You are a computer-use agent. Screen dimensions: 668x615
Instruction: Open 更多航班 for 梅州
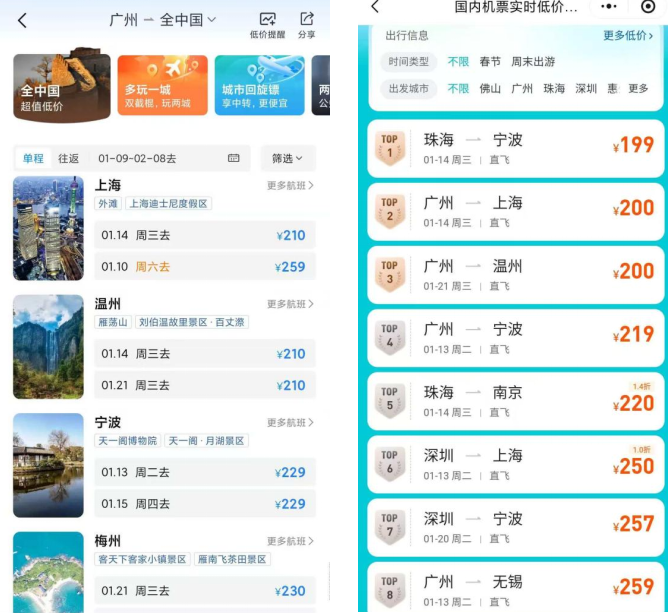pyautogui.click(x=290, y=541)
